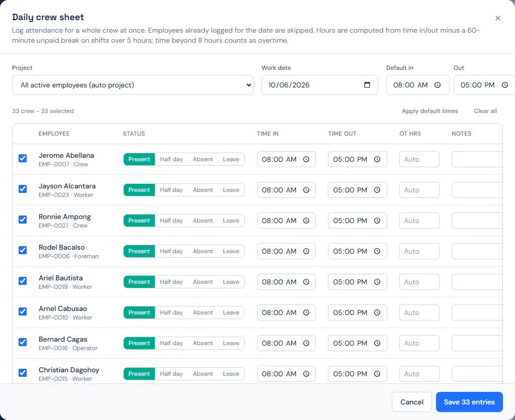Open time picker for Ariel Bautista's time out

pyautogui.click(x=377, y=282)
